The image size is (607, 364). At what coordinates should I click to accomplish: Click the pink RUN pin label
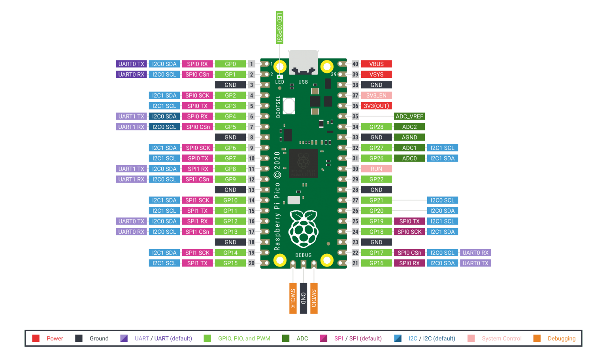376,169
